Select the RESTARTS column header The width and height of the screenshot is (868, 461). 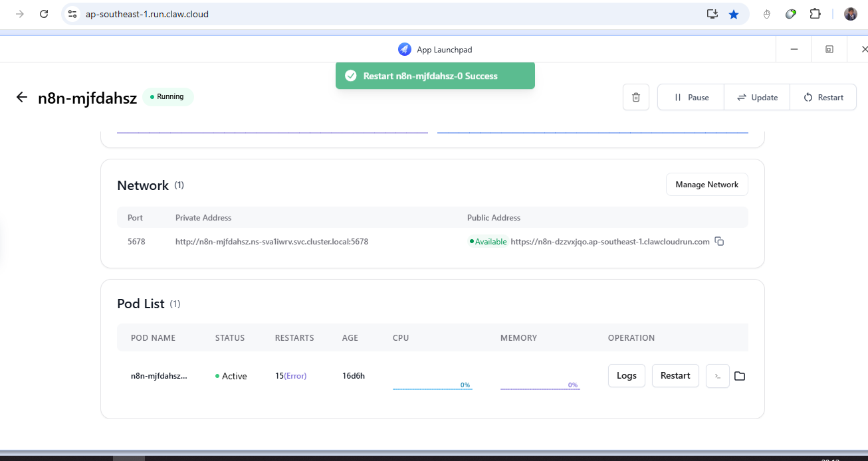tap(294, 338)
